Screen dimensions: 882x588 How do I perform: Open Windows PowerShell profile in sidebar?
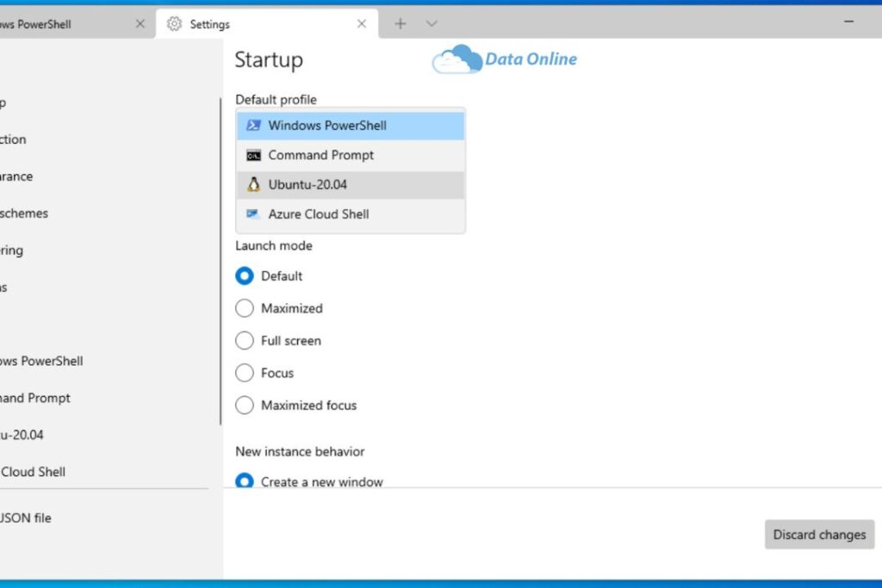pos(41,361)
